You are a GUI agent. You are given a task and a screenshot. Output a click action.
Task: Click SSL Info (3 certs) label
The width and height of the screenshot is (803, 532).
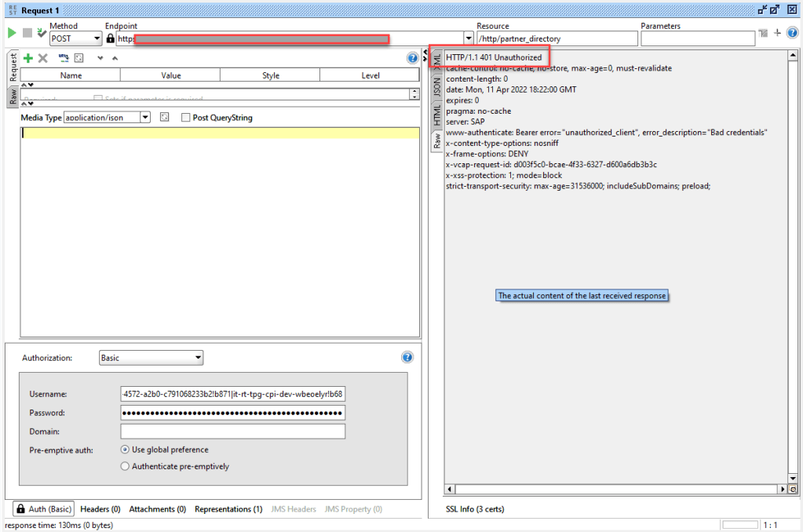click(x=475, y=509)
